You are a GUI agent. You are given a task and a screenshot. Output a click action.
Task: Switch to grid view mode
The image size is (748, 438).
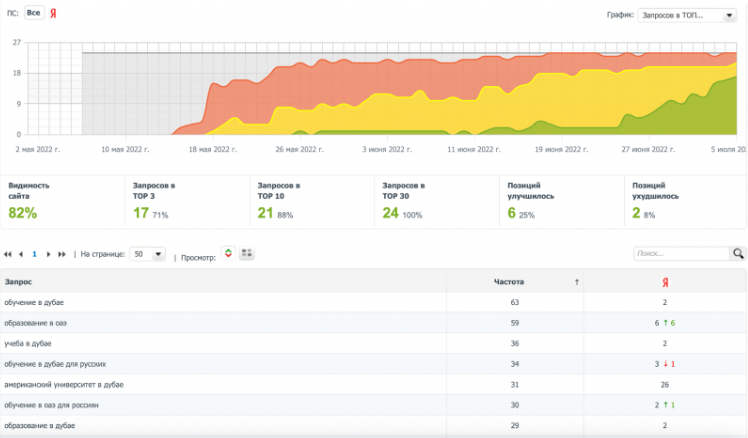tap(246, 254)
